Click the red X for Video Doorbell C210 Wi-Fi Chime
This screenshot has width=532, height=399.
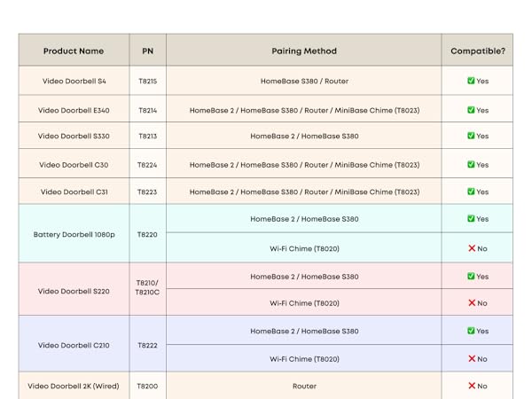pos(472,359)
